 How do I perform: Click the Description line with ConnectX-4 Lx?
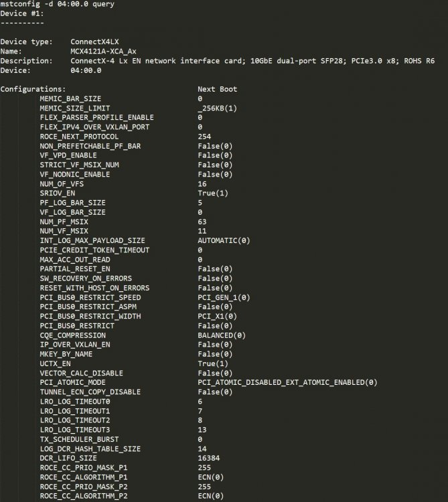click(x=218, y=61)
